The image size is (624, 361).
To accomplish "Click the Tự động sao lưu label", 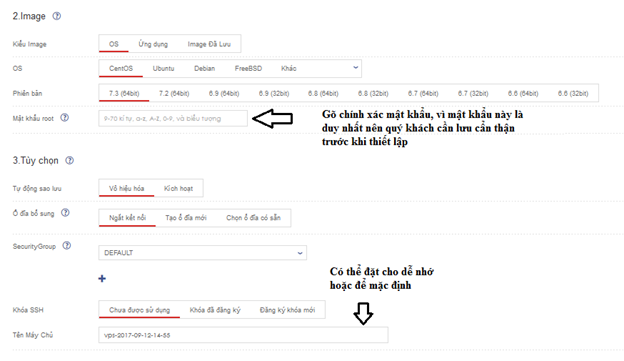I will click(x=37, y=188).
